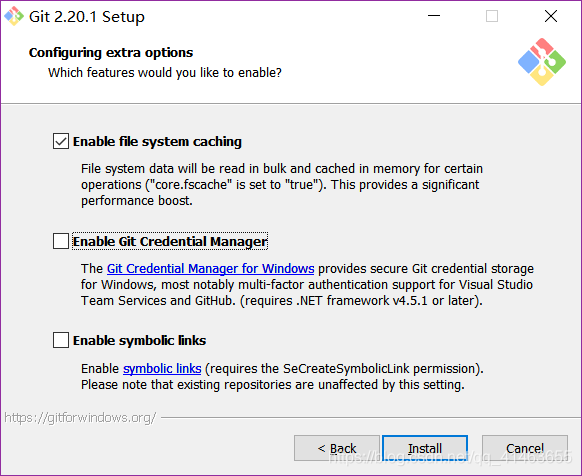Viewport: 582px width, 476px height.
Task: Open the Git Credential Manager for Windows link
Action: (x=210, y=268)
